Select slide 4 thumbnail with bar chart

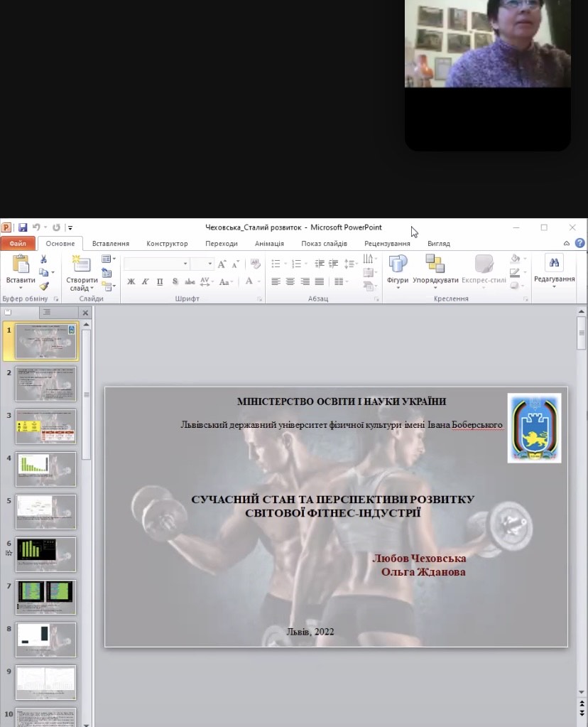point(45,468)
